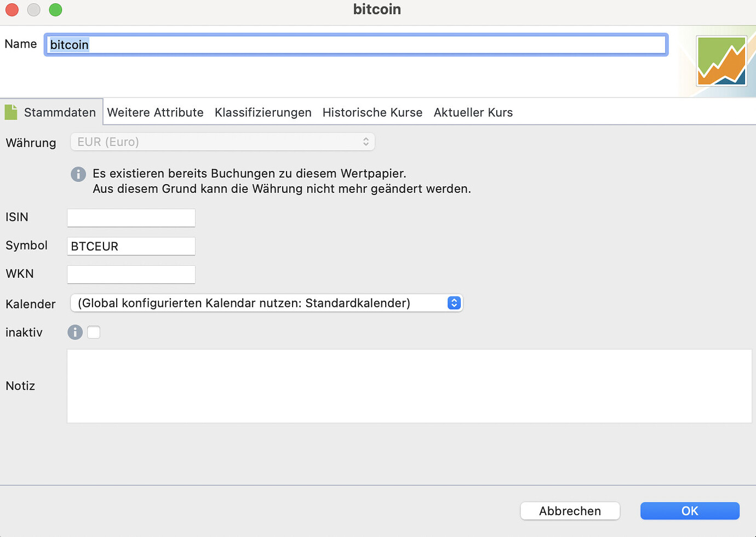Screen dimensions: 756x537
Task: Focus the empty WKN input field
Action: (131, 275)
